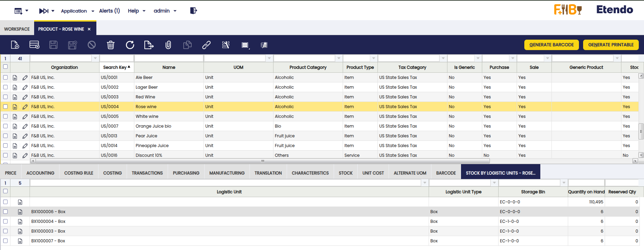Click the delete record trash icon
This screenshot has width=644, height=250.
[111, 45]
